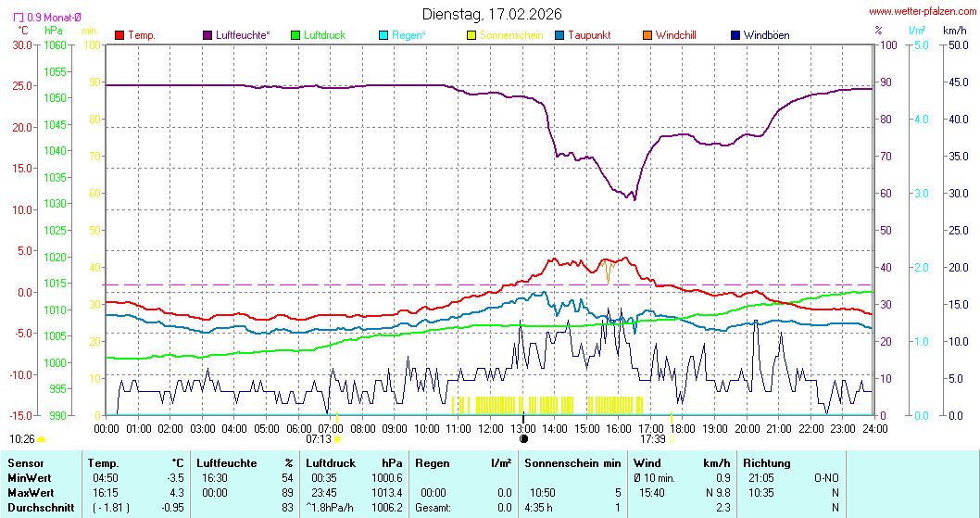Screen dimensions: 980x518
Task: Click the orange Windchill legend square
Action: click(647, 35)
